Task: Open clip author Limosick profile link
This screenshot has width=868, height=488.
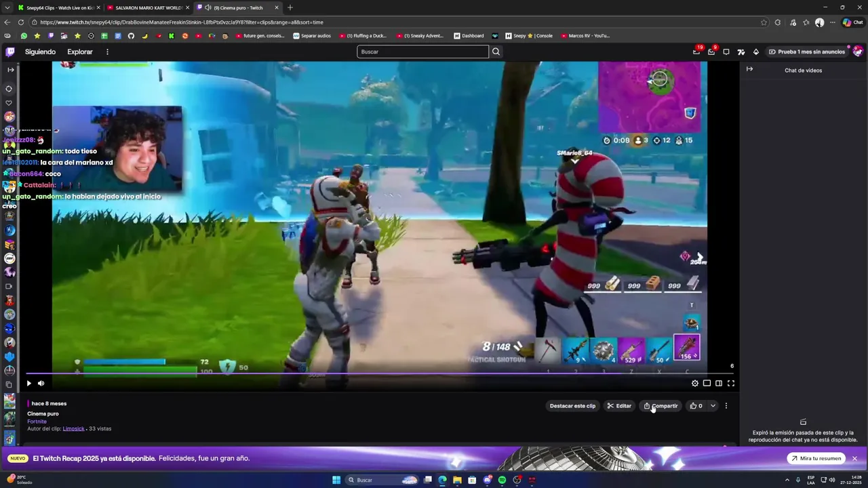Action: pyautogui.click(x=73, y=429)
